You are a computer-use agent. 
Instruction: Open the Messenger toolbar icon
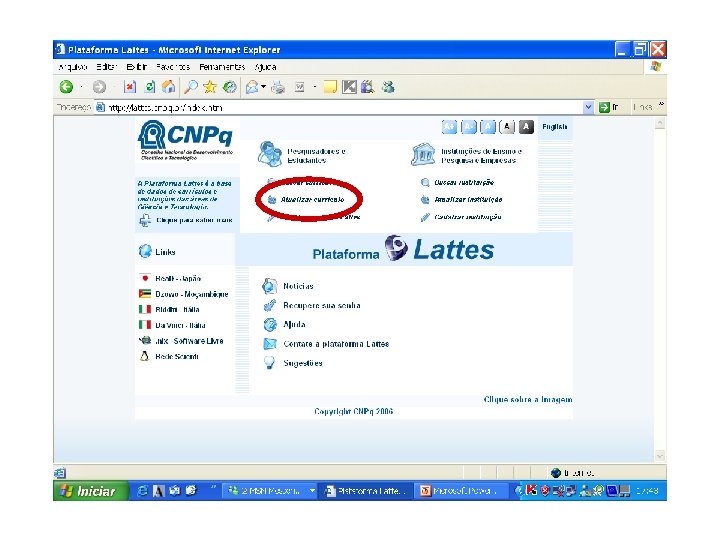coord(388,87)
